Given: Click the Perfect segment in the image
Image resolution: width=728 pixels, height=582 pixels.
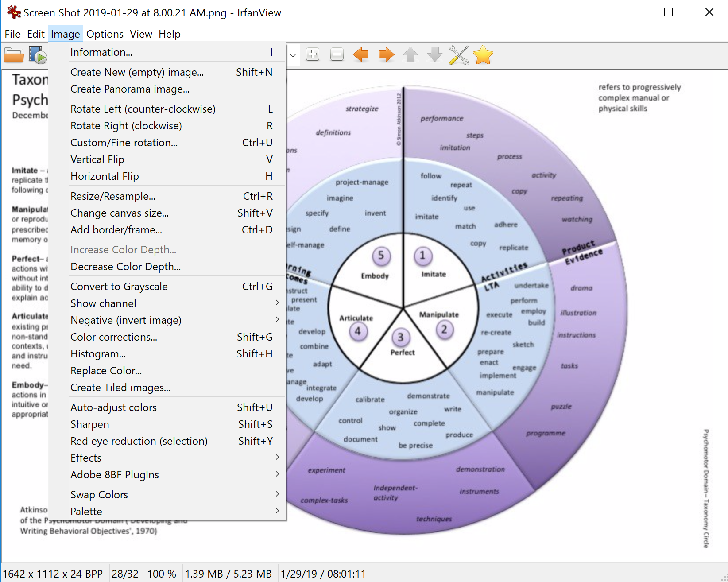Looking at the screenshot, I should click(x=402, y=348).
